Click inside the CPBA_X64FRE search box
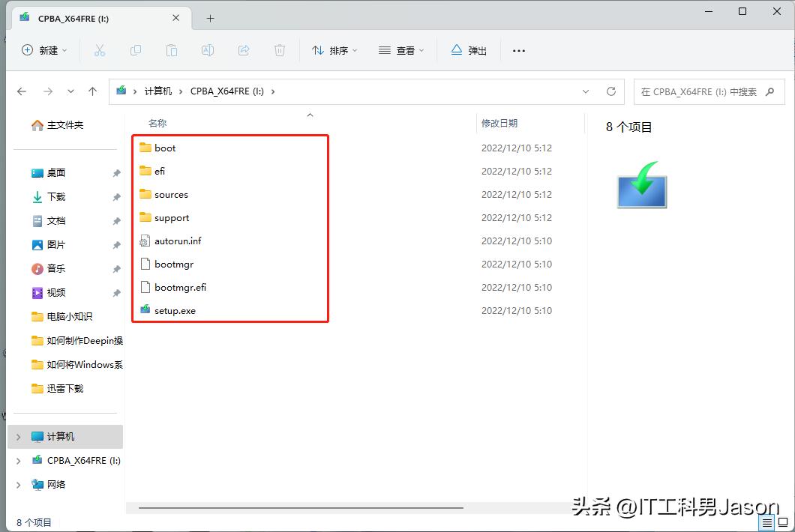This screenshot has height=532, width=795. [705, 91]
